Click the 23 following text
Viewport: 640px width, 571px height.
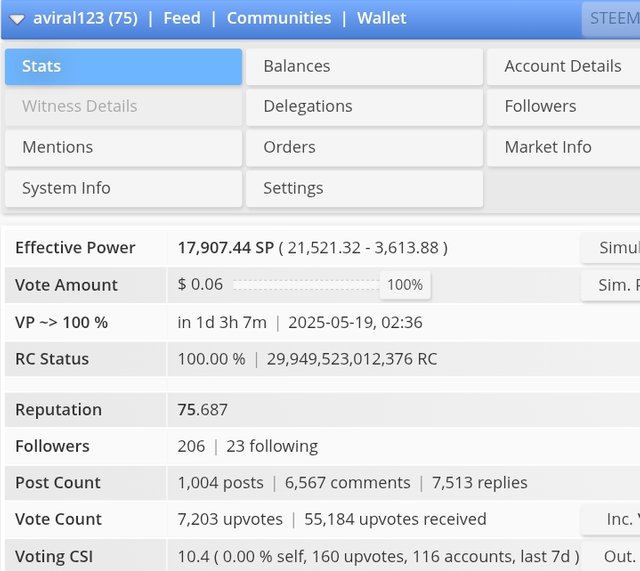coord(272,446)
